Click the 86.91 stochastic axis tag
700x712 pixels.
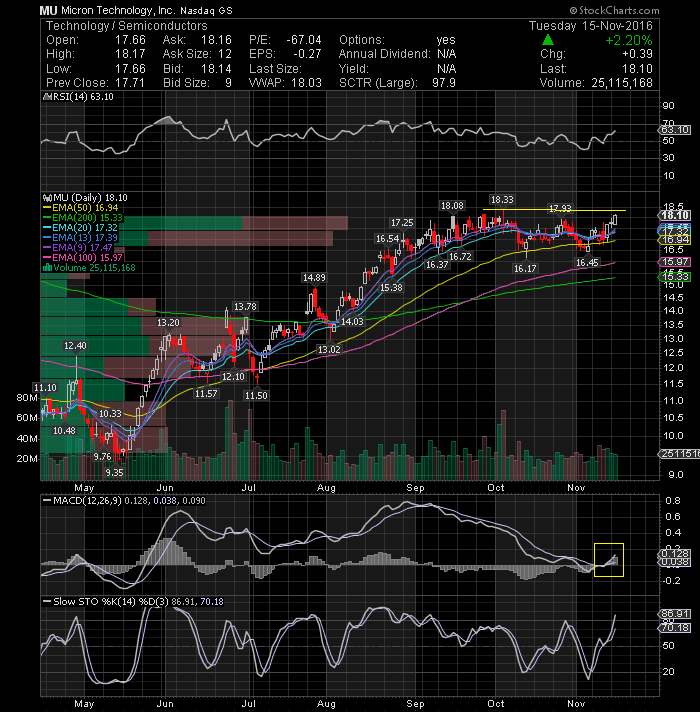point(675,614)
